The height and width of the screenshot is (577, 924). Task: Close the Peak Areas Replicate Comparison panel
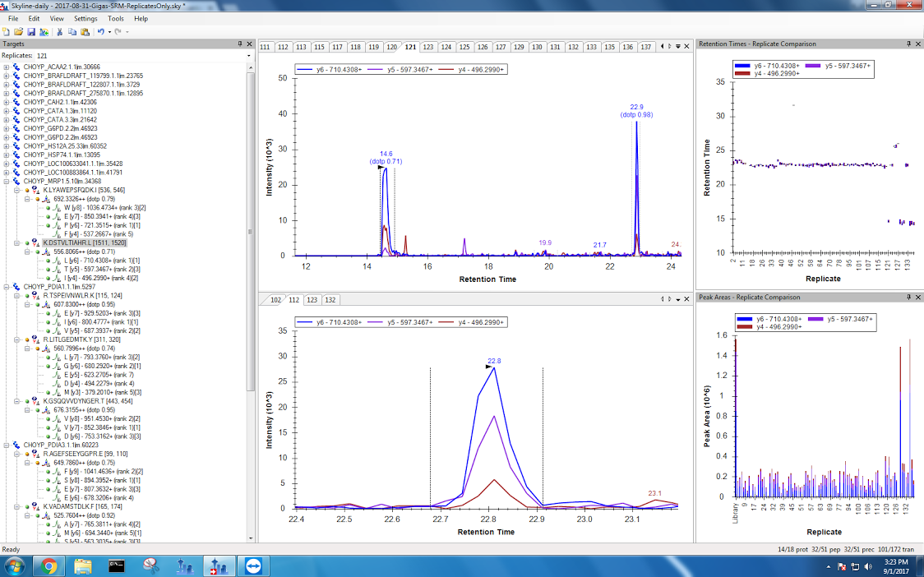pyautogui.click(x=917, y=297)
